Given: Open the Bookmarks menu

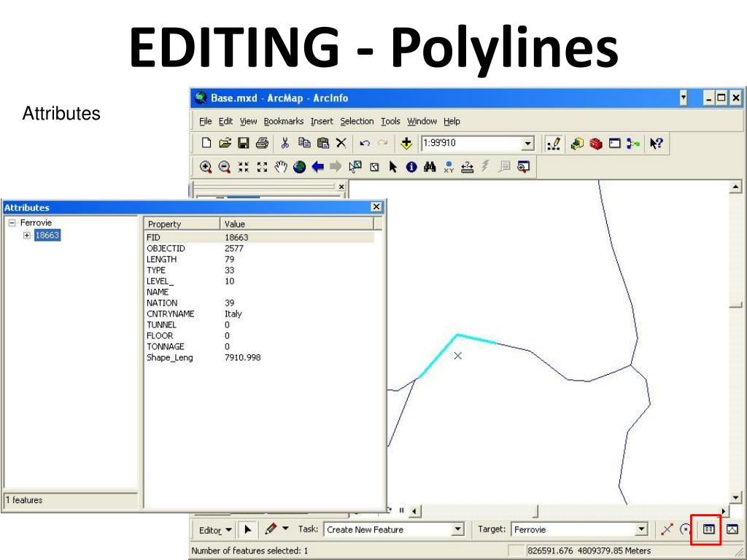Looking at the screenshot, I should 284,122.
